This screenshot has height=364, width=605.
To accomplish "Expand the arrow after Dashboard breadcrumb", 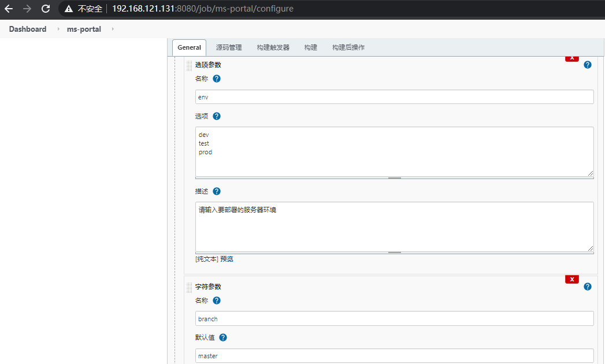I will (58, 29).
